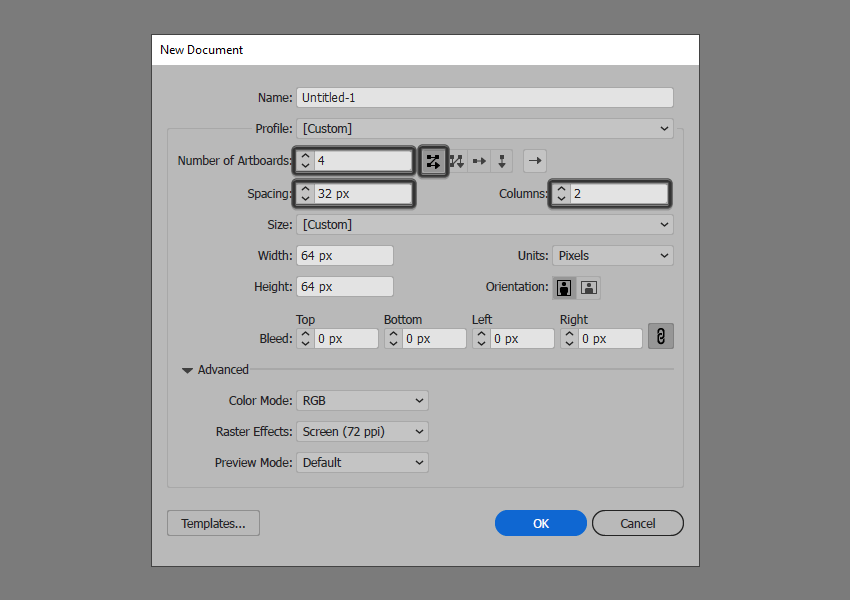The image size is (850, 600).
Task: Click the Number of Artboards value field
Action: [x=363, y=160]
